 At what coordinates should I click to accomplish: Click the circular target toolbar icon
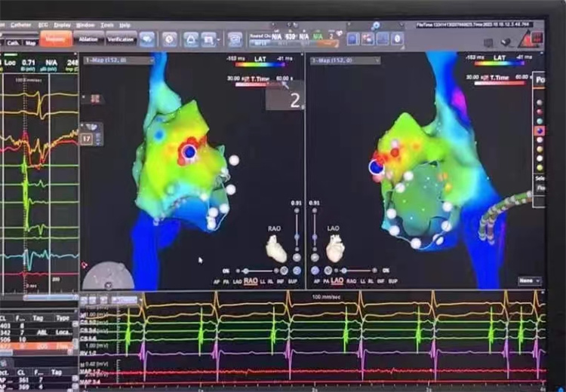point(170,39)
